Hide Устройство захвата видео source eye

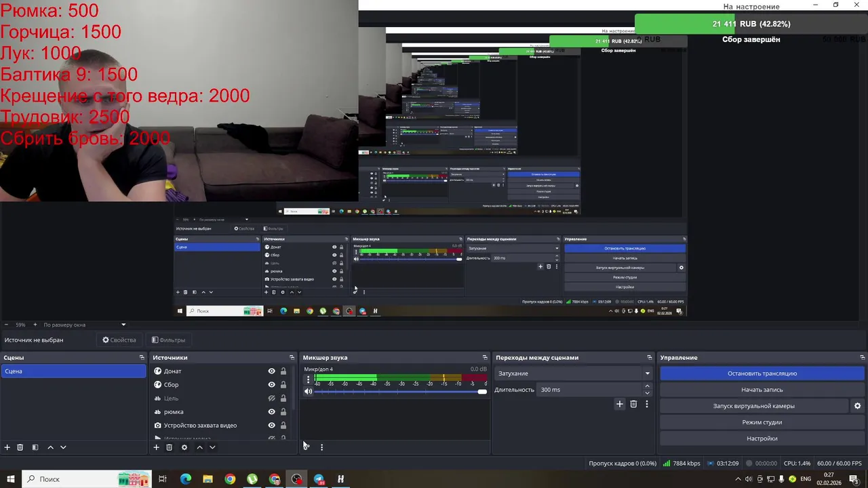click(x=272, y=426)
